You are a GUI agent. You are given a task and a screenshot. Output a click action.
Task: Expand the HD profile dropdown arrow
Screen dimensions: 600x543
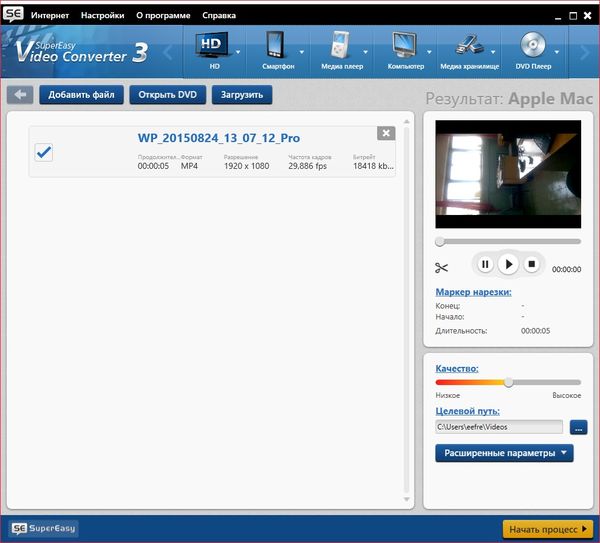(x=238, y=52)
